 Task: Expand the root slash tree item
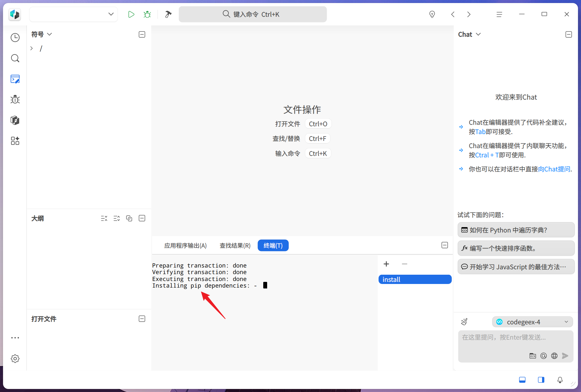(x=31, y=48)
